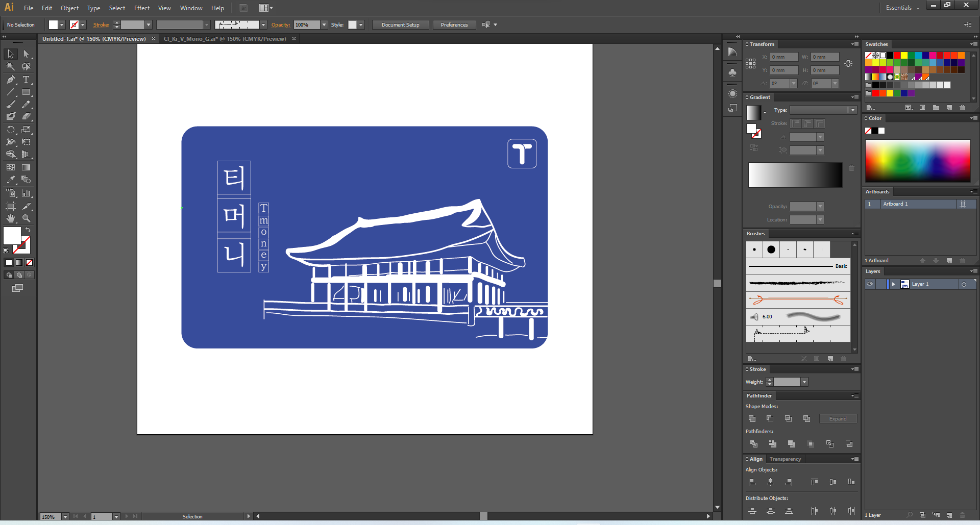Select the Rectangle tool
Screen dimensions: 980x525
coord(26,92)
